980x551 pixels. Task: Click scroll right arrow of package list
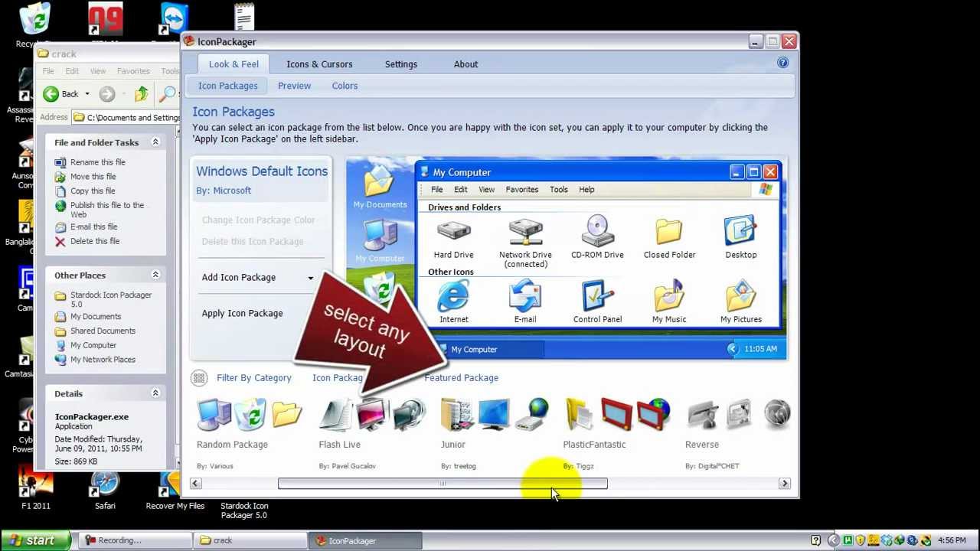(x=784, y=483)
